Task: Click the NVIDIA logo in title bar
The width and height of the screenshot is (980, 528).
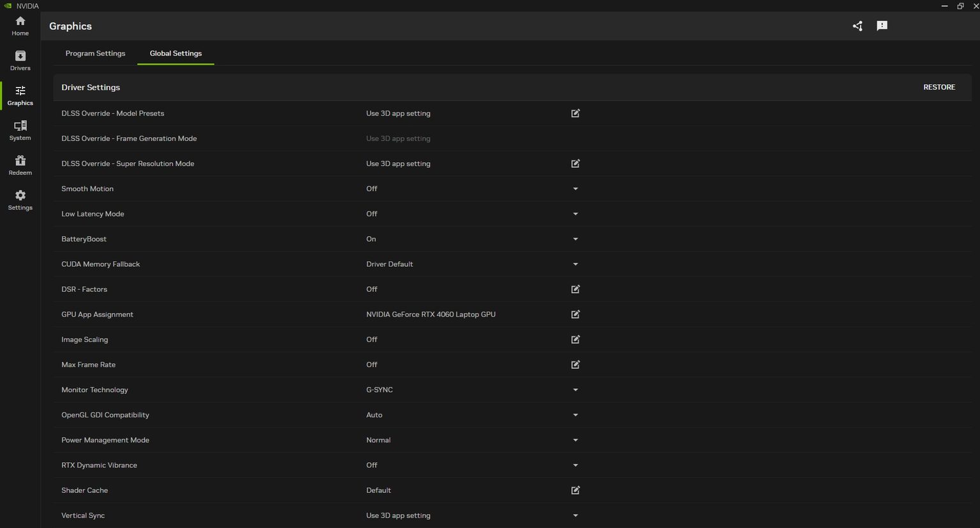Action: (x=8, y=6)
